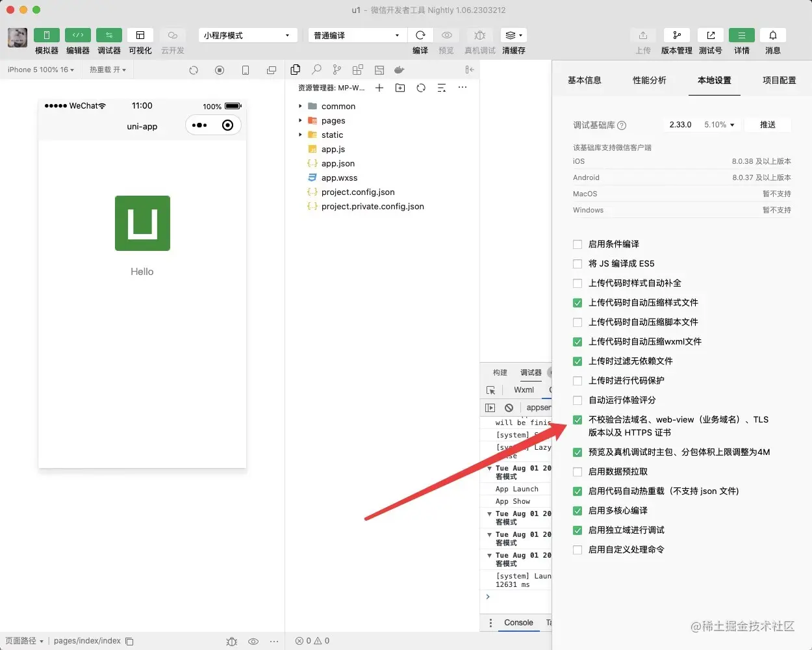Copy the pages/index/index path
The height and width of the screenshot is (650, 812).
(x=129, y=642)
